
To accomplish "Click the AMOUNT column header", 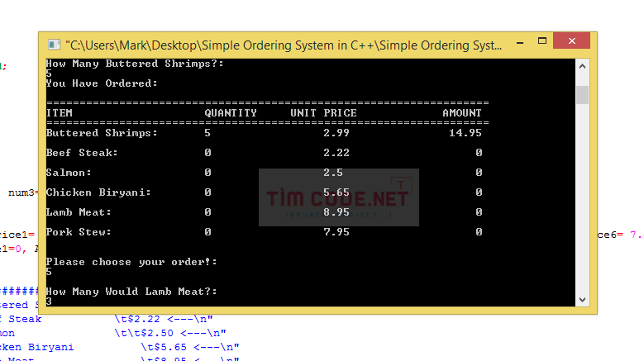I will pos(461,113).
